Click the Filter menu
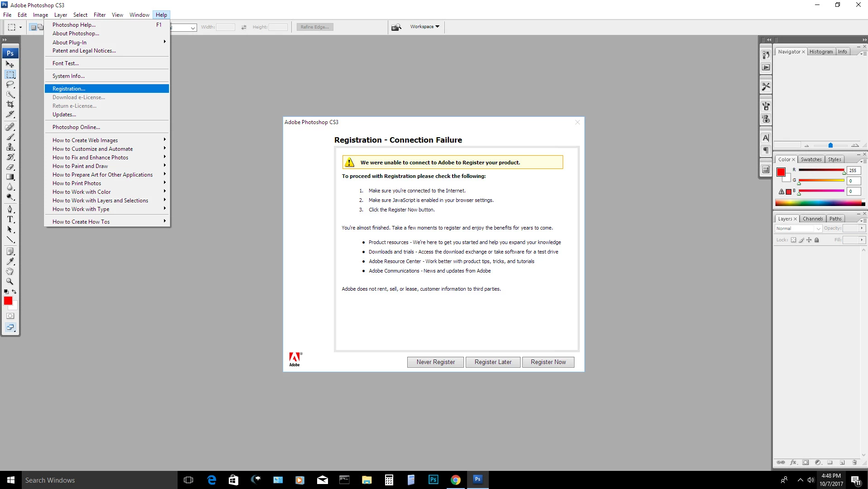868x489 pixels. point(100,15)
